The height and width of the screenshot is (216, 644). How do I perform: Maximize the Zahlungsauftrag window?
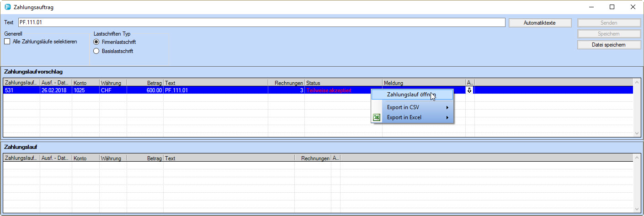pyautogui.click(x=612, y=7)
